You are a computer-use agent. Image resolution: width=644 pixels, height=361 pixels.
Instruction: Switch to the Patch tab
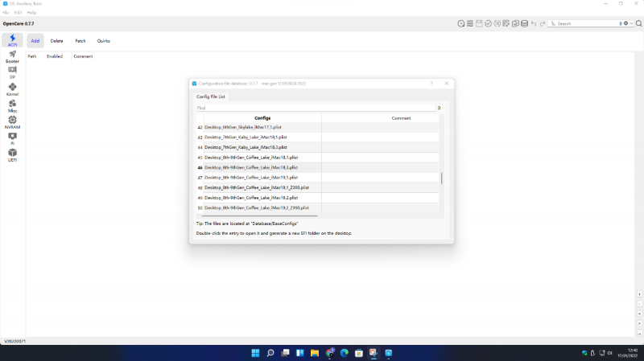pyautogui.click(x=80, y=41)
